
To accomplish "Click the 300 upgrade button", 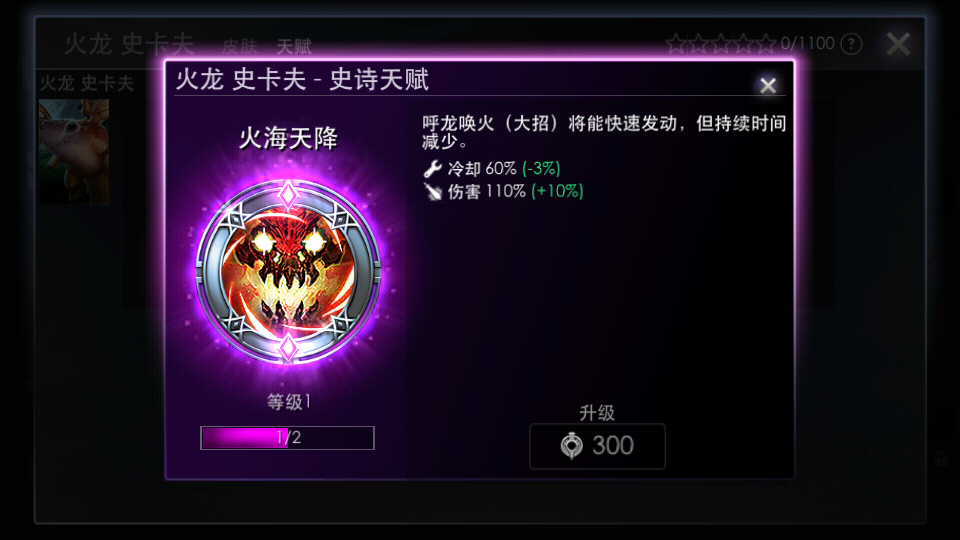I will coord(597,446).
